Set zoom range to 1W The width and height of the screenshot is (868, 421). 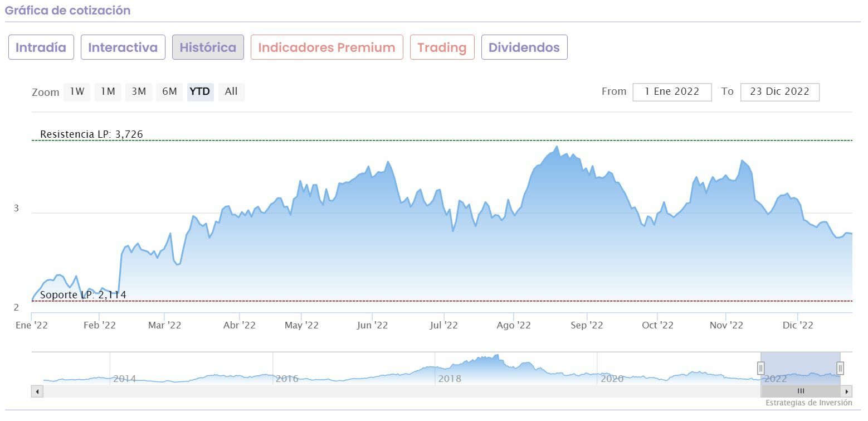pyautogui.click(x=77, y=91)
